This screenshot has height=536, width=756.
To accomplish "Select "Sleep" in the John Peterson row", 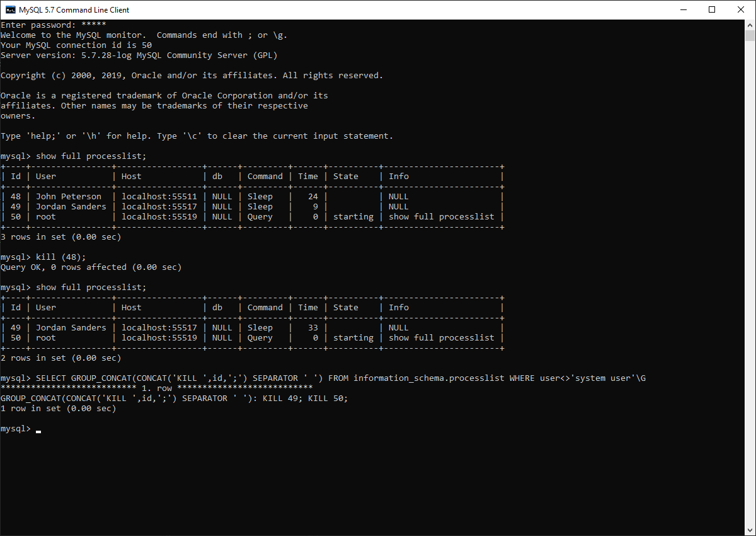I will (x=260, y=197).
